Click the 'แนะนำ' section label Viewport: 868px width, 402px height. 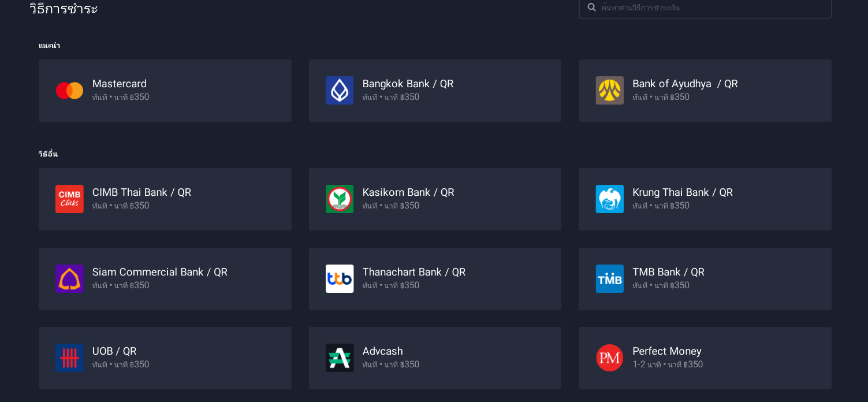pos(49,45)
